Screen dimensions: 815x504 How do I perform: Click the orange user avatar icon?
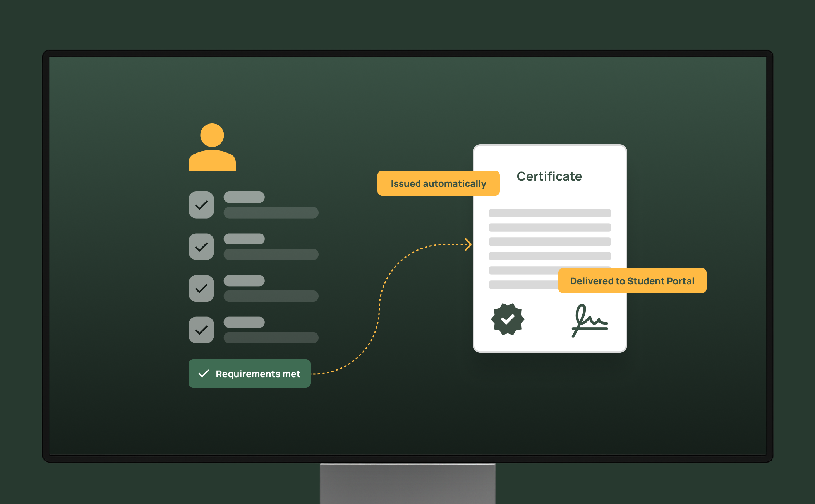point(212,147)
